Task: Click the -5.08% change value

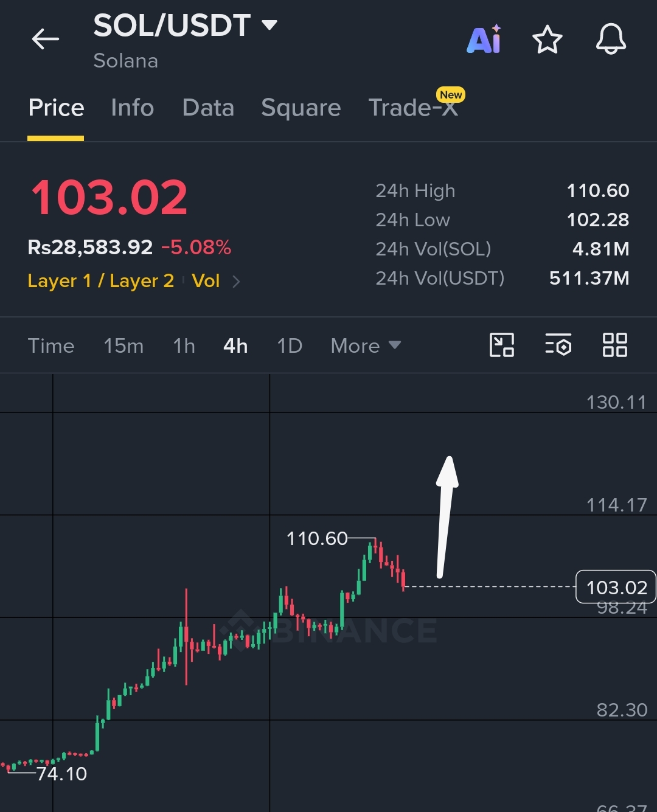Action: pos(196,248)
